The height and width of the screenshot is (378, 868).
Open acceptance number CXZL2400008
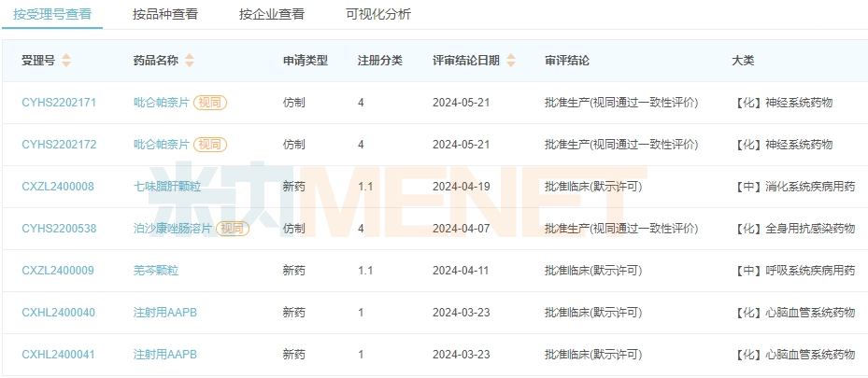tap(58, 187)
